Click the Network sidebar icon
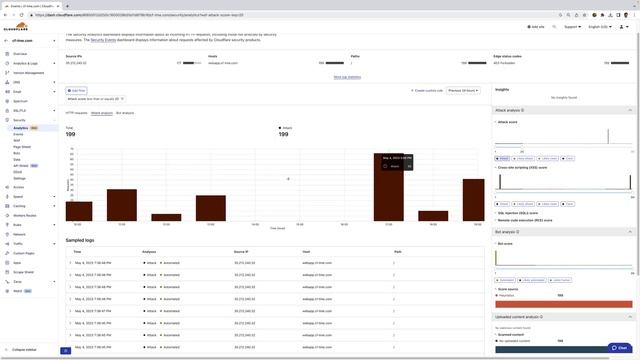The width and height of the screenshot is (640, 360). point(7,234)
